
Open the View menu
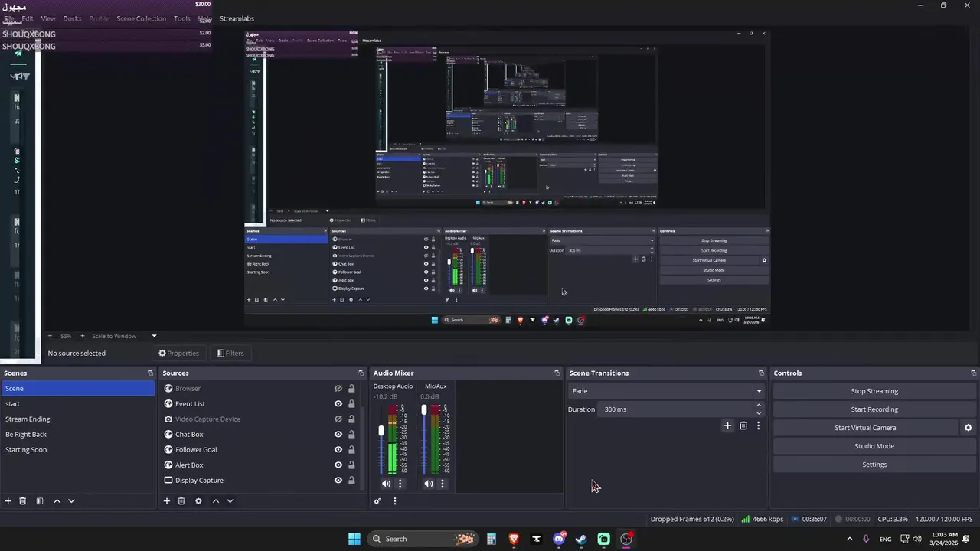pyautogui.click(x=48, y=18)
